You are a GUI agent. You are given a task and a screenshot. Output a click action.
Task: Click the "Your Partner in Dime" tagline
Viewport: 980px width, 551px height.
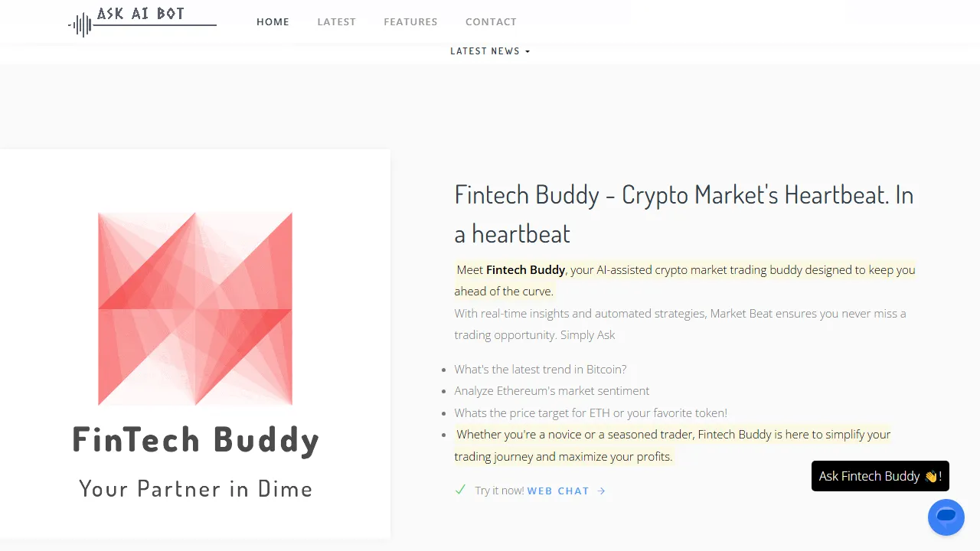195,488
